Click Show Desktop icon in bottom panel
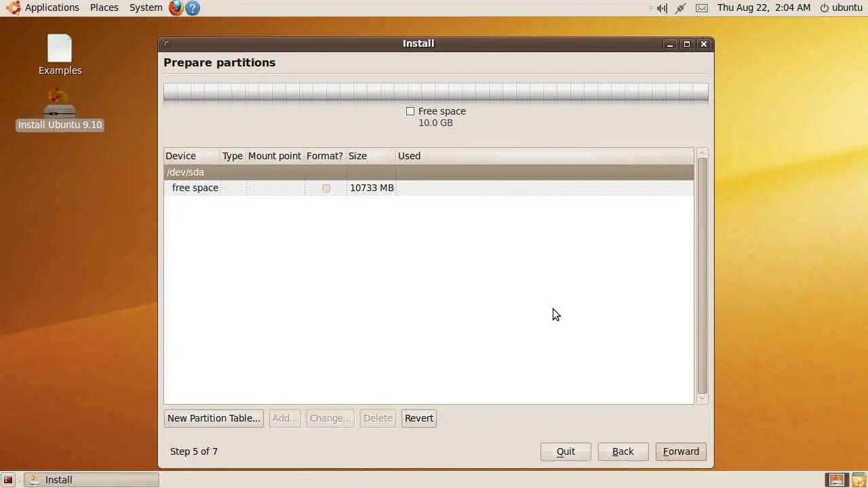The image size is (868, 488). (x=8, y=480)
